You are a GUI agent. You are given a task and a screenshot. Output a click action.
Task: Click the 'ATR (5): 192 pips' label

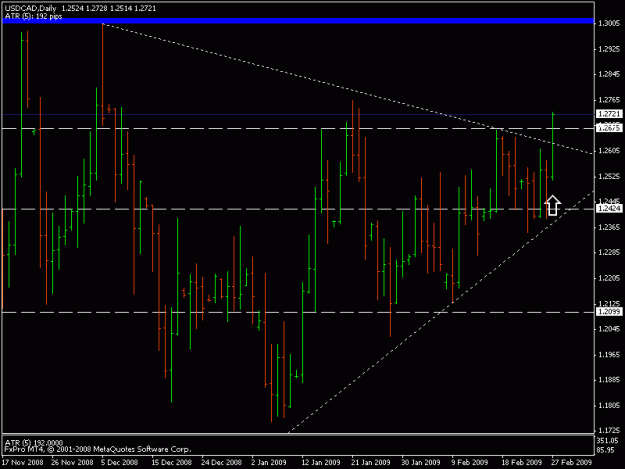tap(33, 16)
